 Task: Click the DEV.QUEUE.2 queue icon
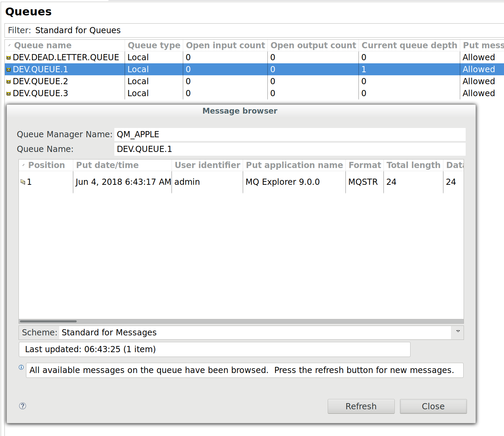(9, 82)
